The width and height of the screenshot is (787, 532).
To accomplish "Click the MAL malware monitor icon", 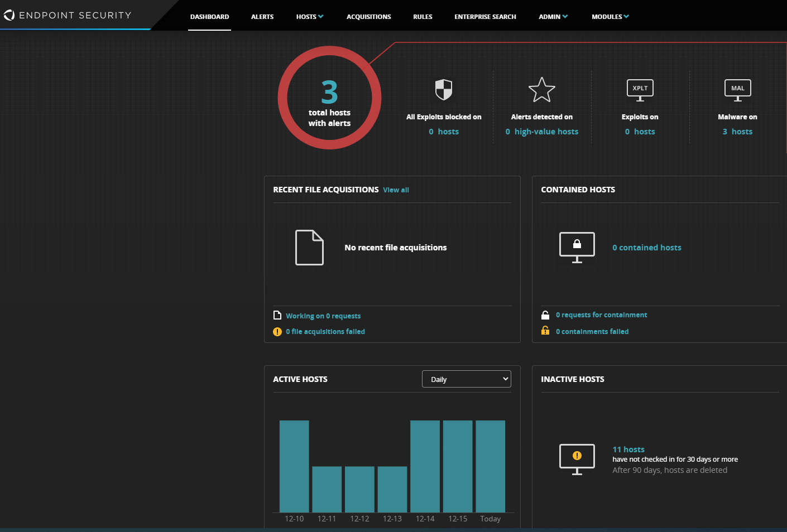I will click(737, 90).
